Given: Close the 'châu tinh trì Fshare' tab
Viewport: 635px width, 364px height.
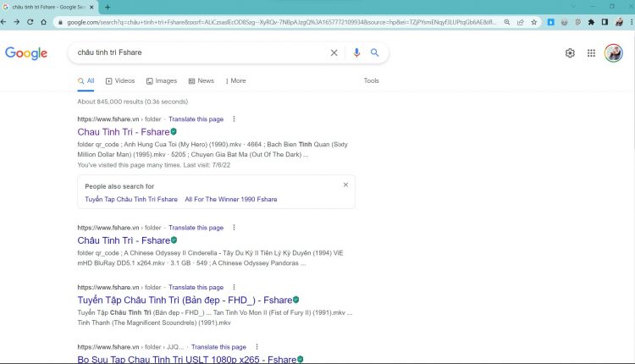Looking at the screenshot, I should pyautogui.click(x=91, y=8).
